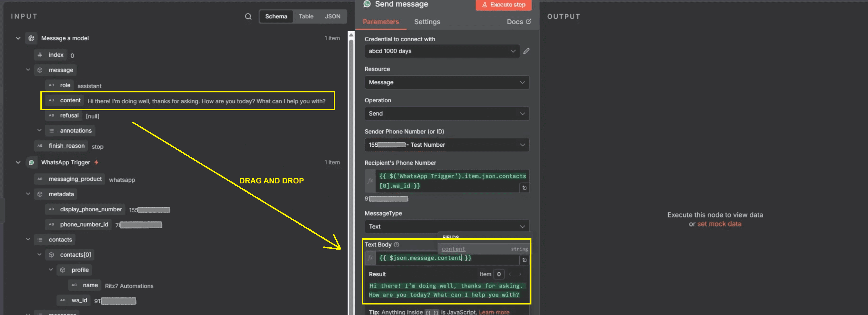Click expand icon on Recipient's Phone expression
868x315 pixels.
point(524,188)
